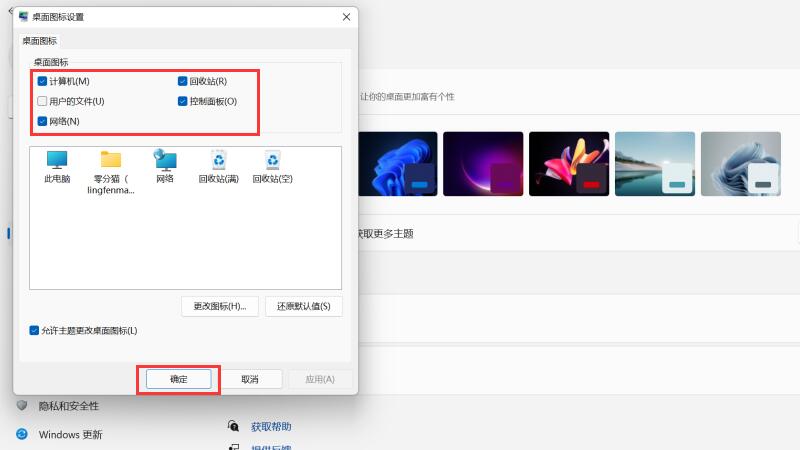Toggle 允许主题更改桌面图标(L) checkbox

[34, 331]
